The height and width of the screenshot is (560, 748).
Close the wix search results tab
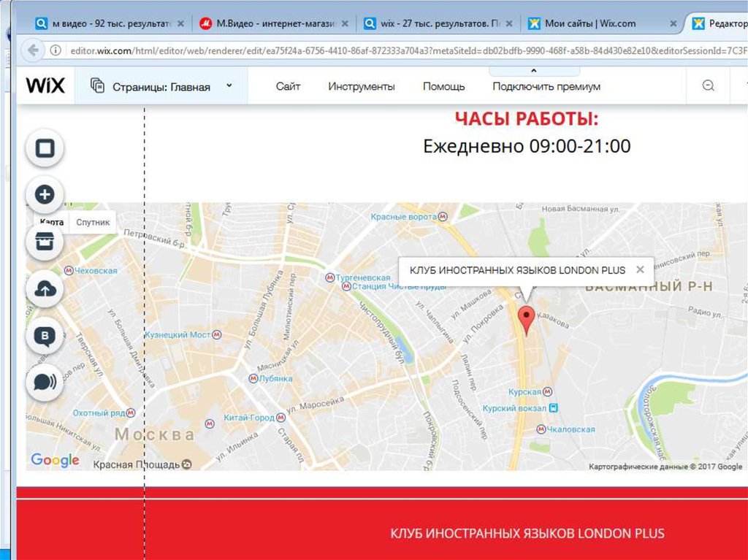pyautogui.click(x=509, y=23)
